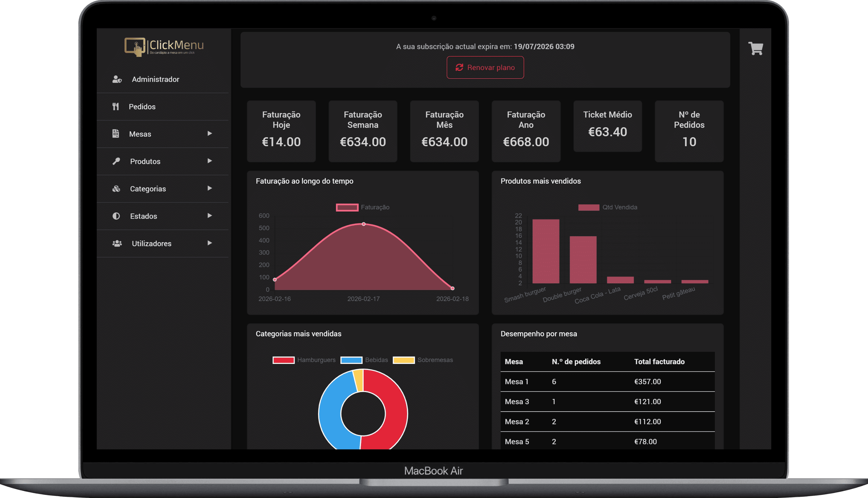Expand the Utilizadores submenu arrow
The height and width of the screenshot is (498, 868).
pos(210,243)
